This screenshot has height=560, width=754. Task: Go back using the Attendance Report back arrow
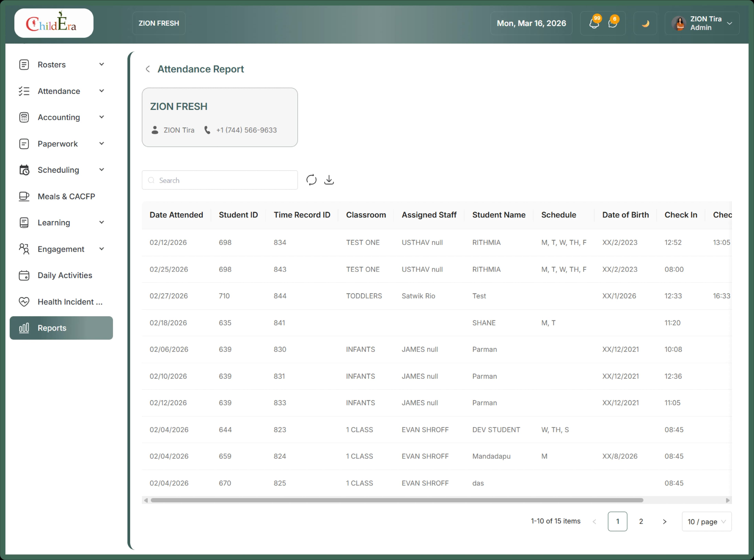[147, 69]
